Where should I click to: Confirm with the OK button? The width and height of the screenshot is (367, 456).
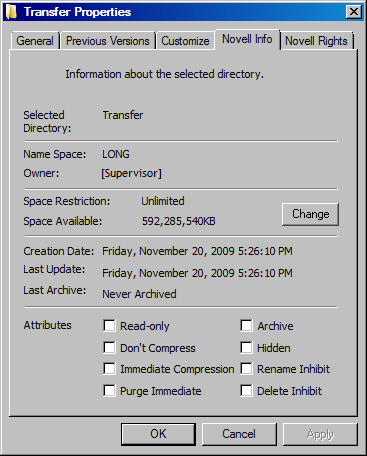158,434
